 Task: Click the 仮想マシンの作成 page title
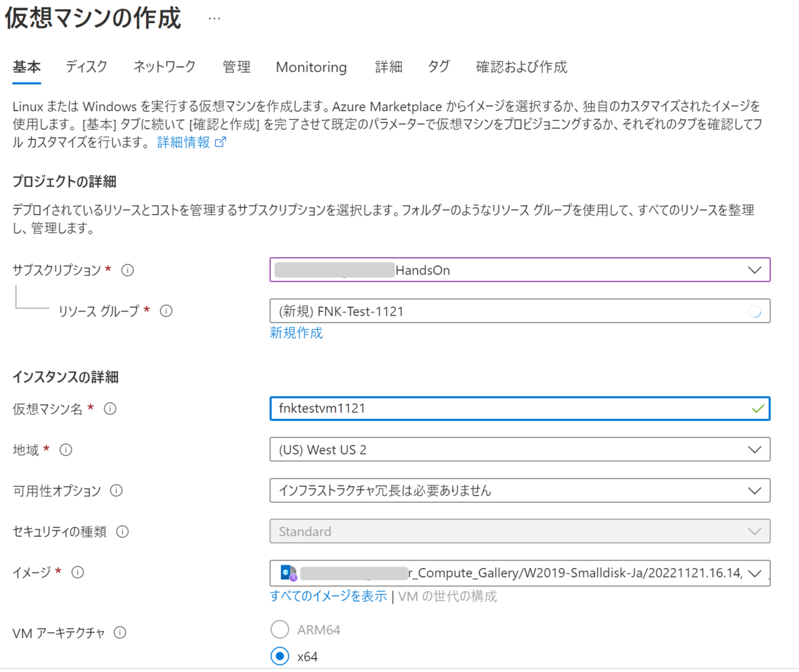(x=93, y=19)
